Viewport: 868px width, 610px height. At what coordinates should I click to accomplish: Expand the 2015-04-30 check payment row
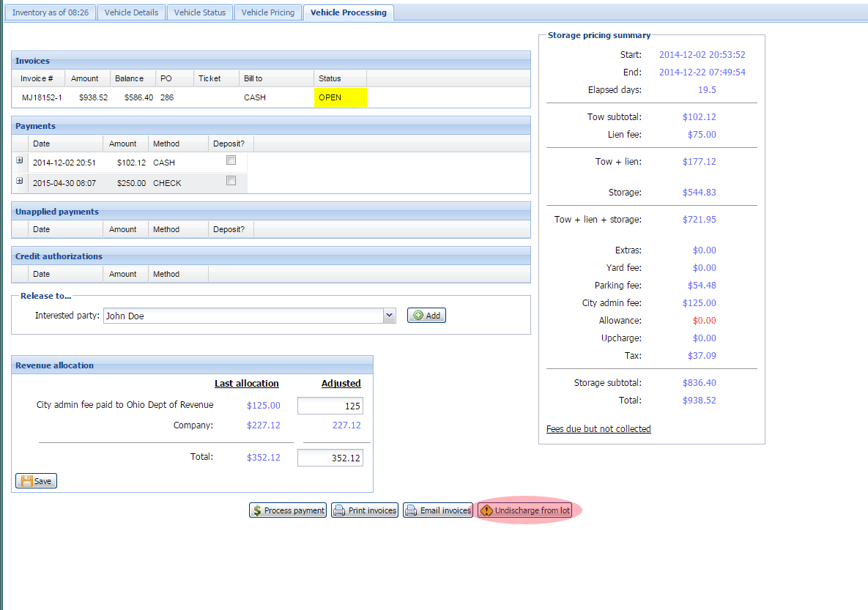point(20,181)
